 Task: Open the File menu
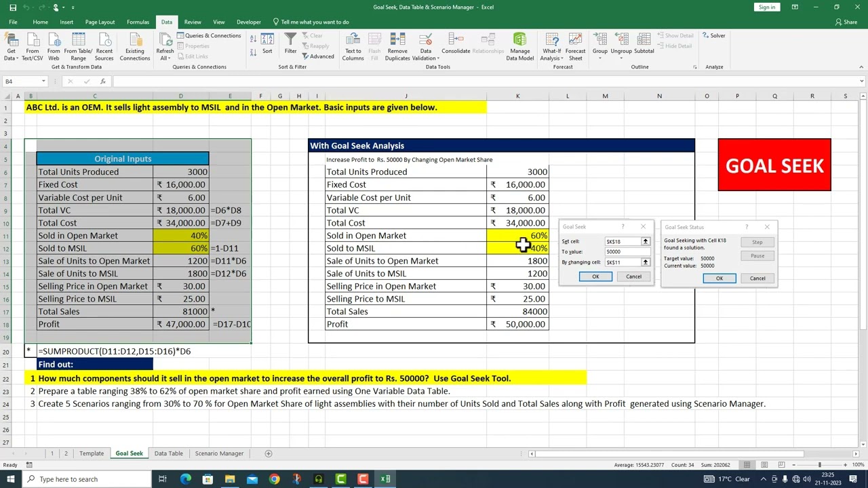13,22
